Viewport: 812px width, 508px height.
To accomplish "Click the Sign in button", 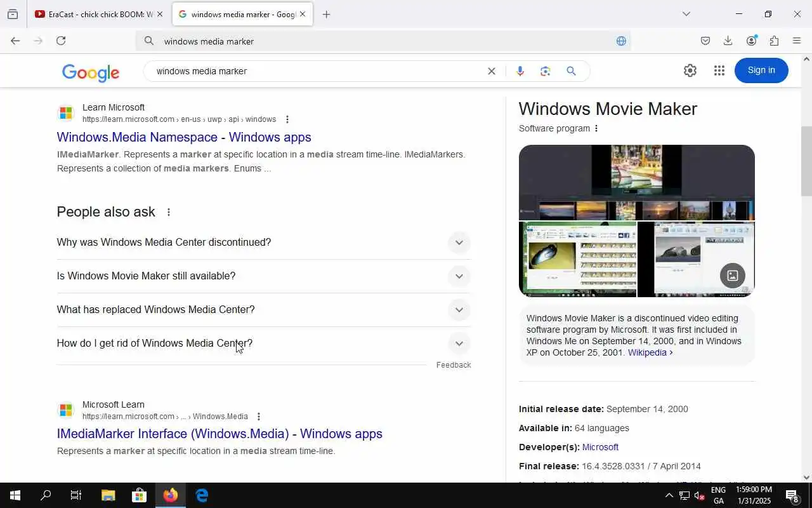I will pos(761,70).
